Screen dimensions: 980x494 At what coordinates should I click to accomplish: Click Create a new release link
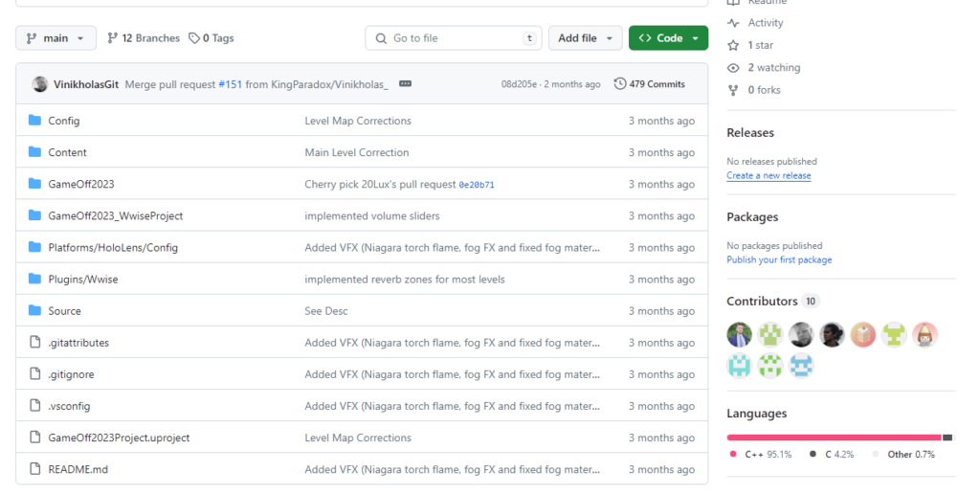point(768,176)
